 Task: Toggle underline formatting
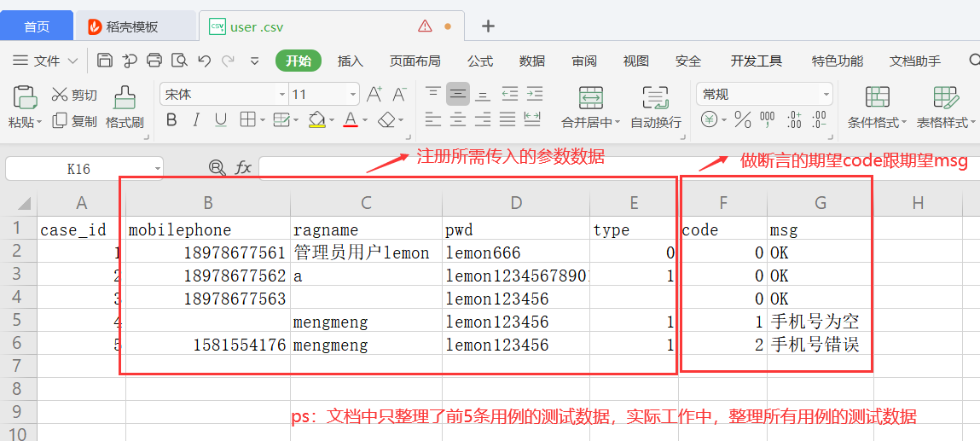point(221,119)
